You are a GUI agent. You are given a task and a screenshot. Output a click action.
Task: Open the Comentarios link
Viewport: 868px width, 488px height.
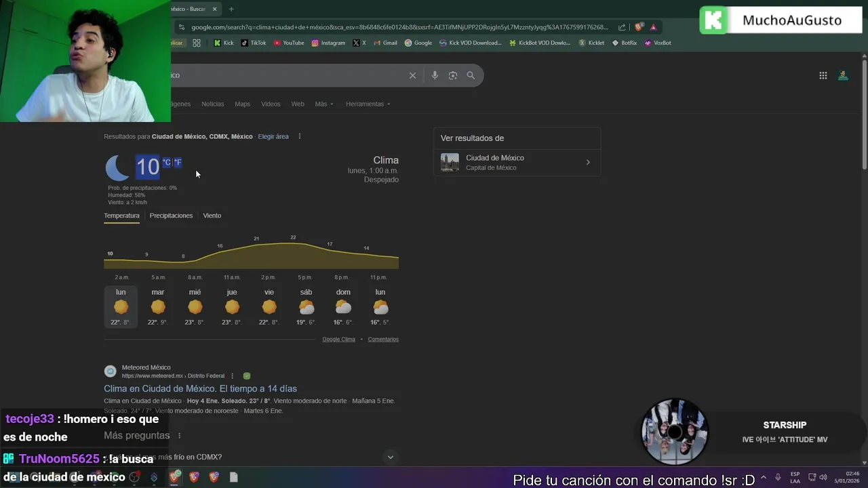[x=383, y=339]
